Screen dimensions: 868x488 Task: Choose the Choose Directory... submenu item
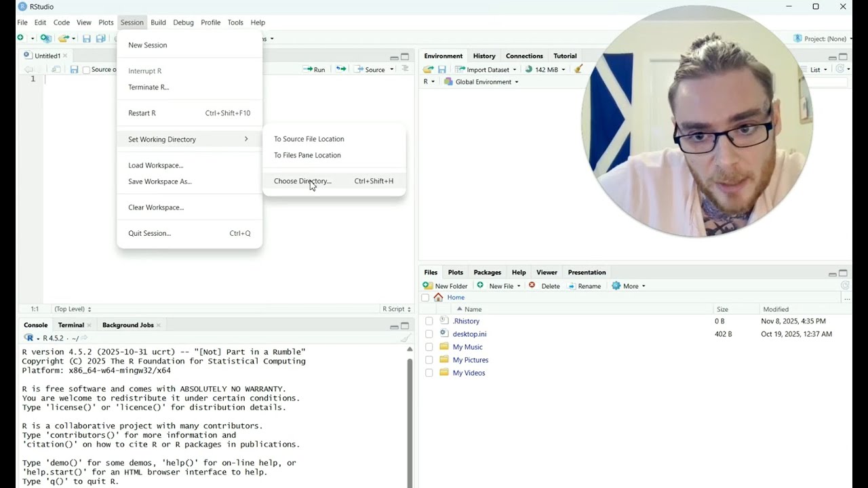click(334, 181)
